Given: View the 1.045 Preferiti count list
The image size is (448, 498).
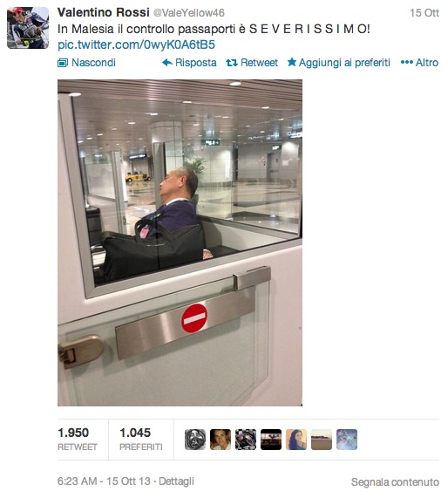Looking at the screenshot, I should (x=141, y=440).
